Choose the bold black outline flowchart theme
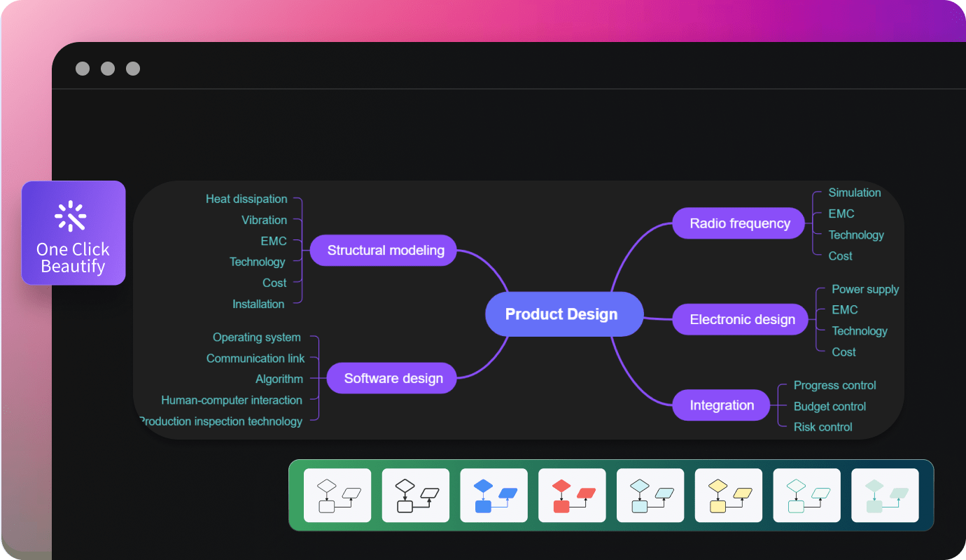The image size is (966, 560). [x=416, y=495]
